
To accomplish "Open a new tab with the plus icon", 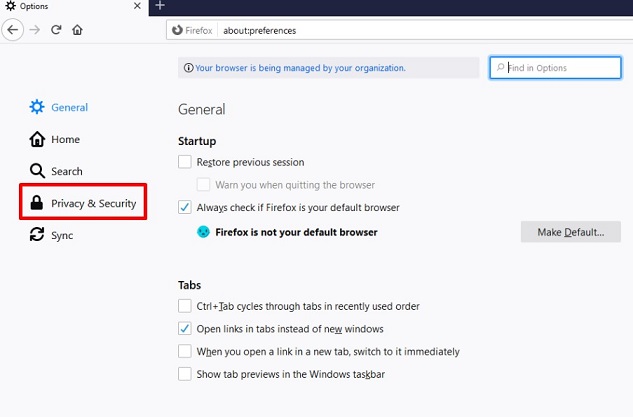I will click(160, 6).
